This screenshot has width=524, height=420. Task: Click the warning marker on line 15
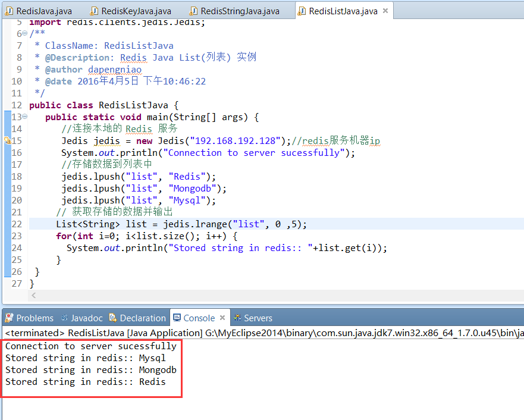click(7, 141)
